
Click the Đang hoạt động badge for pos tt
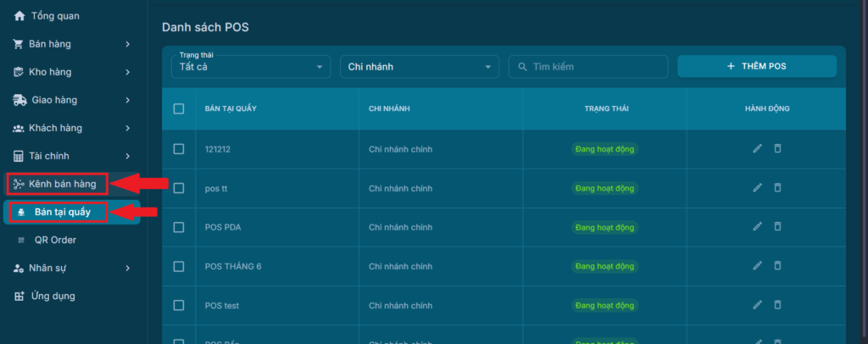[x=604, y=188]
